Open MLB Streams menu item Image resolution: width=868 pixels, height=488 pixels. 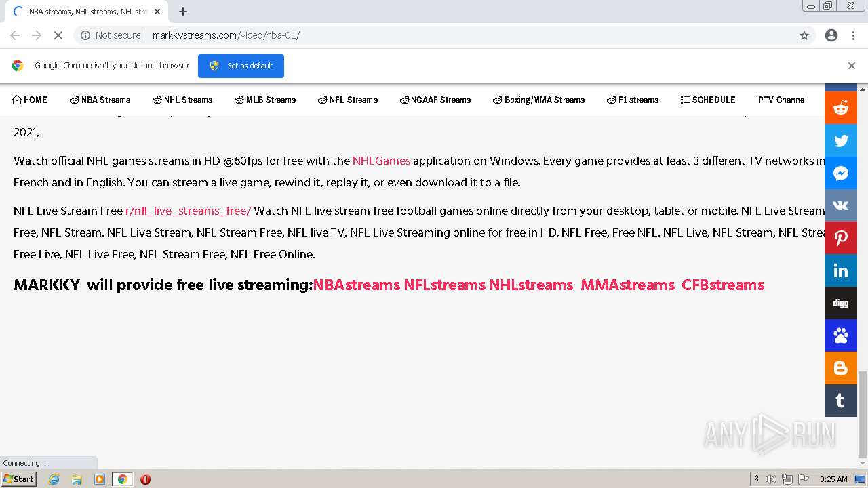click(265, 100)
